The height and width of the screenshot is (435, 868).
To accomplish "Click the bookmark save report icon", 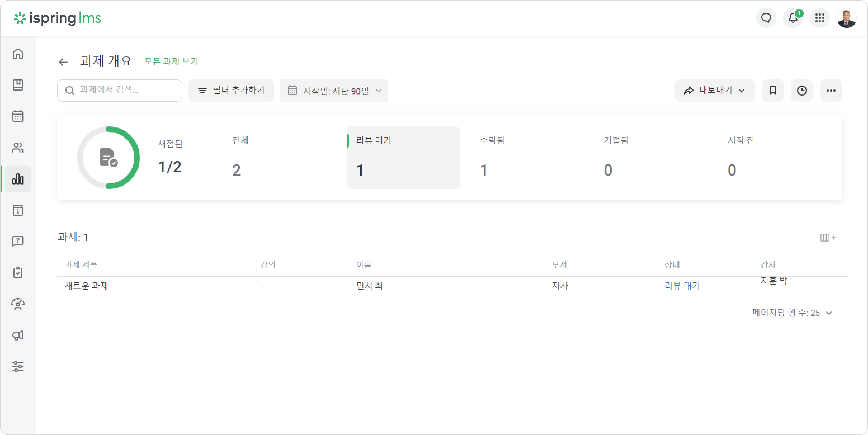I will [x=773, y=91].
